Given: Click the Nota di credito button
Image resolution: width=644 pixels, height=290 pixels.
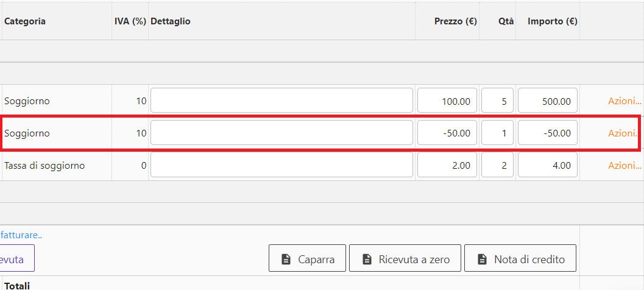Looking at the screenshot, I should coord(519,259).
